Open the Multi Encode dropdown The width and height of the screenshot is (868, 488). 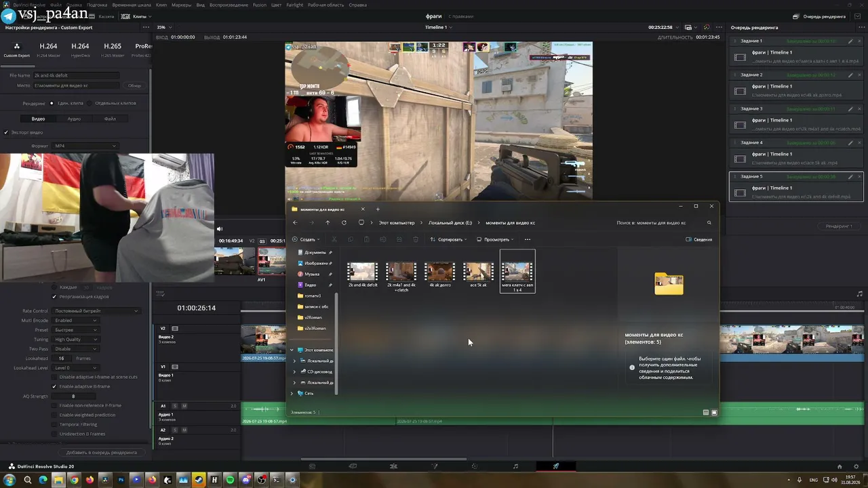75,320
